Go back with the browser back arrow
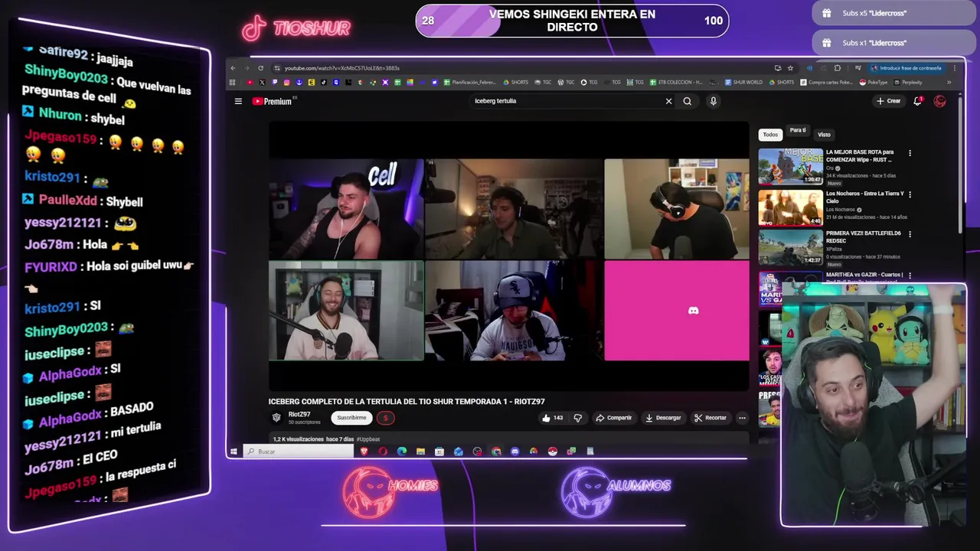Screen dimensions: 980x551 pos(233,68)
